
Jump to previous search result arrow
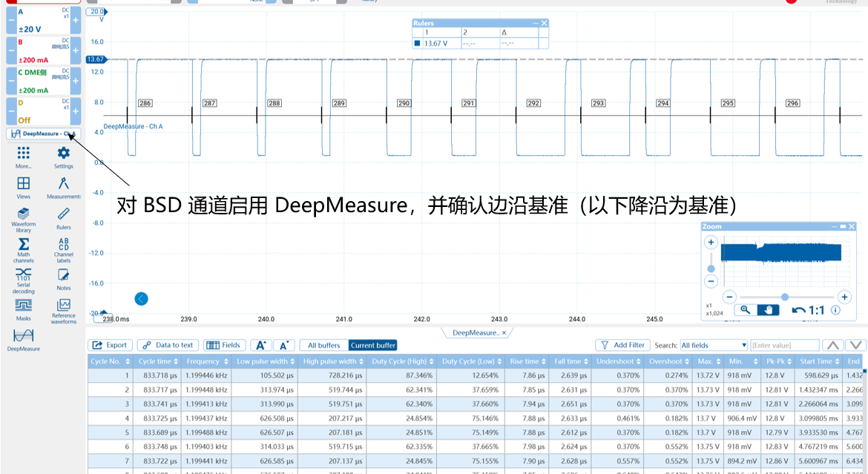click(x=832, y=345)
